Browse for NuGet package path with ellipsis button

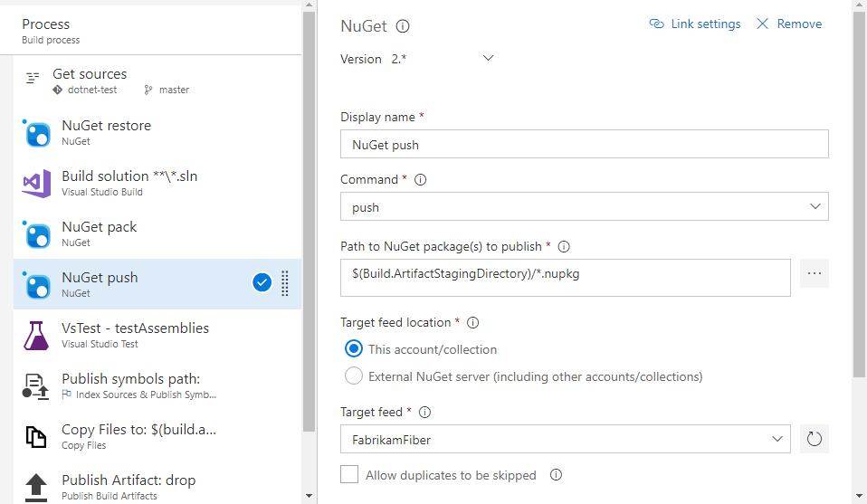coord(814,273)
